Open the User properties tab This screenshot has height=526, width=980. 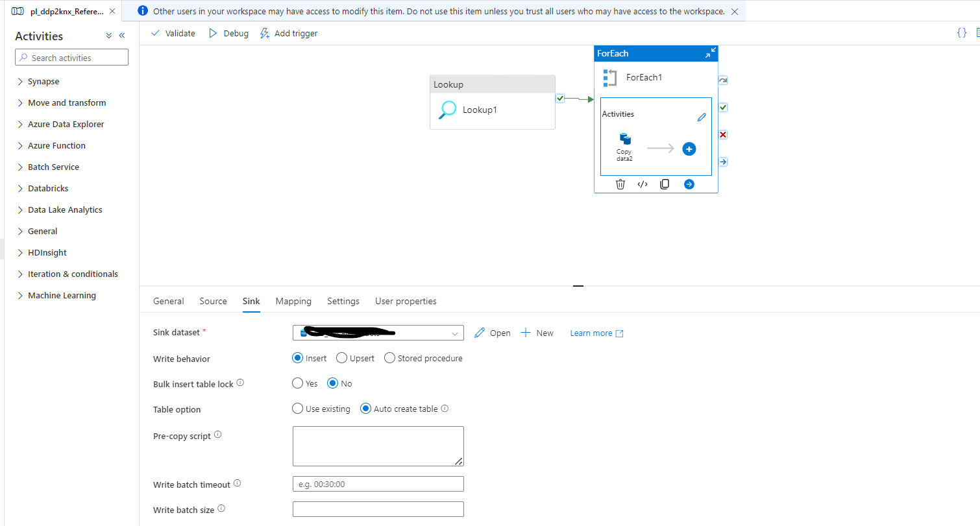(x=406, y=301)
